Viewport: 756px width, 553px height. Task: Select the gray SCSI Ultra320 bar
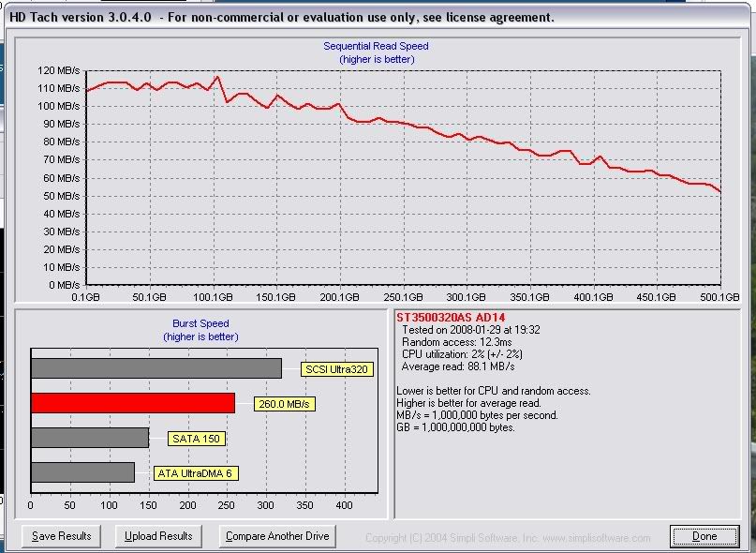click(156, 368)
